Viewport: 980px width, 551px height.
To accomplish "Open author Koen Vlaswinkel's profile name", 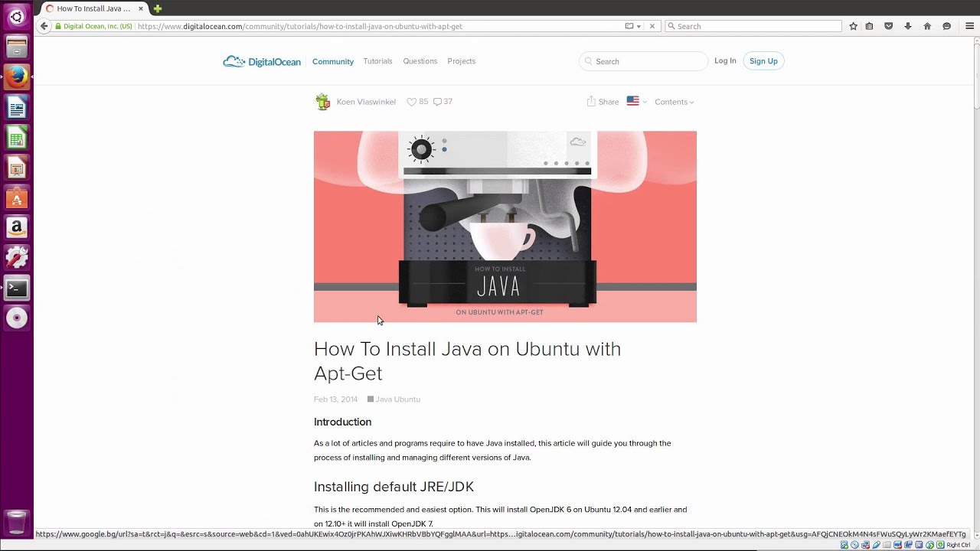I will pyautogui.click(x=366, y=102).
